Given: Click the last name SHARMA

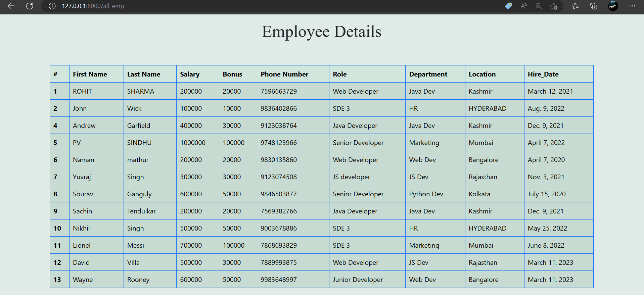Looking at the screenshot, I should point(141,91).
